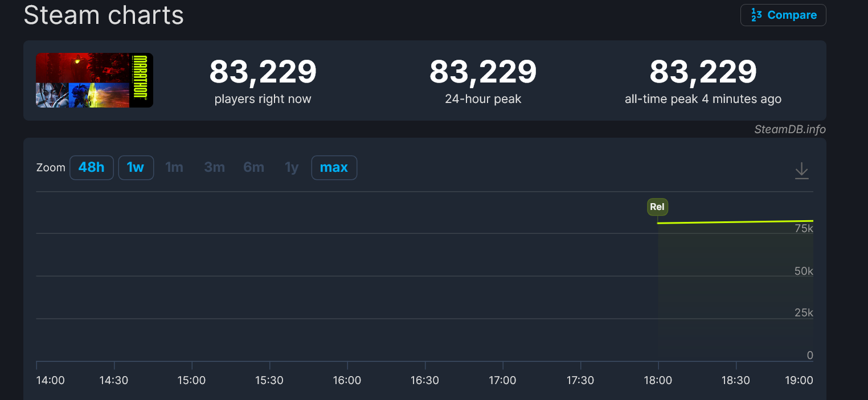Click the Steam charts heading
This screenshot has height=400, width=868.
[104, 15]
